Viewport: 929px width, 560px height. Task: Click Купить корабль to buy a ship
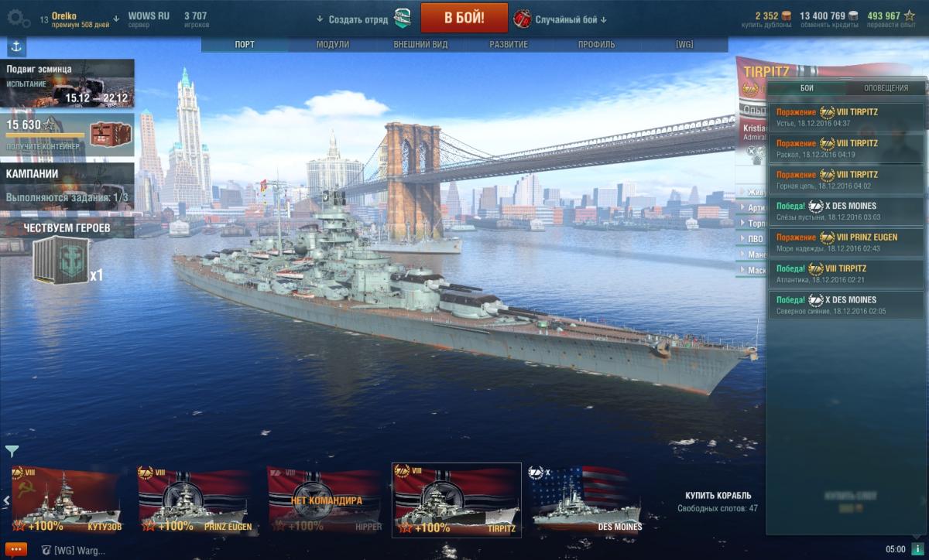point(718,495)
